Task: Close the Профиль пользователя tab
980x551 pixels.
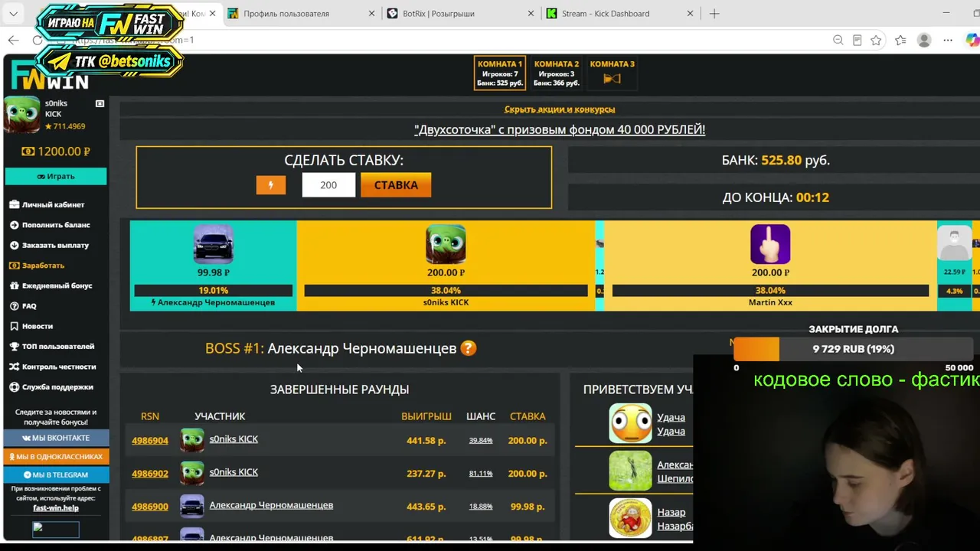Action: (x=372, y=14)
